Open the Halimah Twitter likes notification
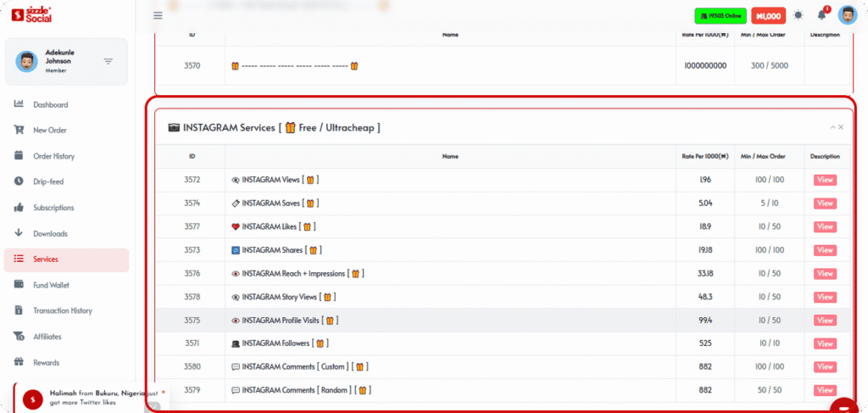Image resolution: width=868 pixels, height=413 pixels. (x=90, y=398)
